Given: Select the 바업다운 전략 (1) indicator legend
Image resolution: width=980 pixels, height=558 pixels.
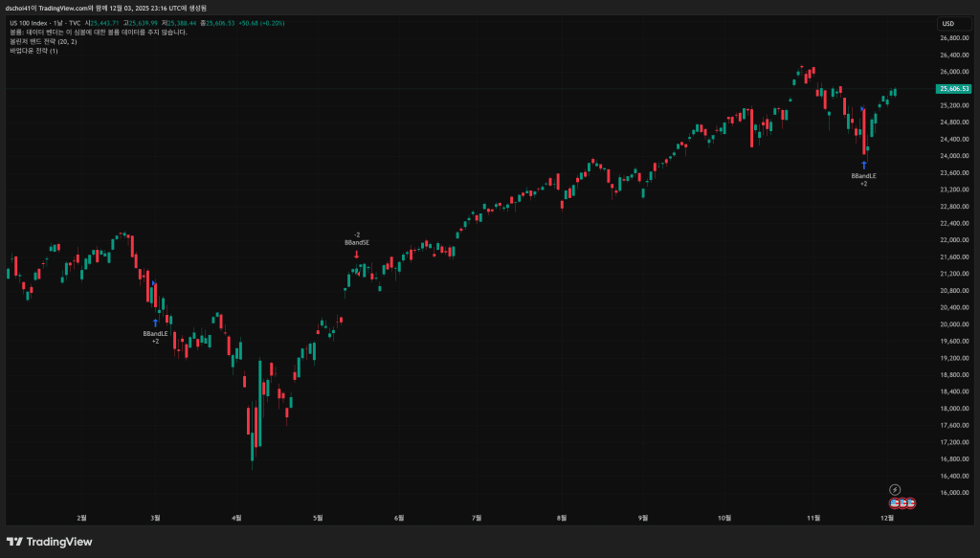Looking at the screenshot, I should coord(34,51).
